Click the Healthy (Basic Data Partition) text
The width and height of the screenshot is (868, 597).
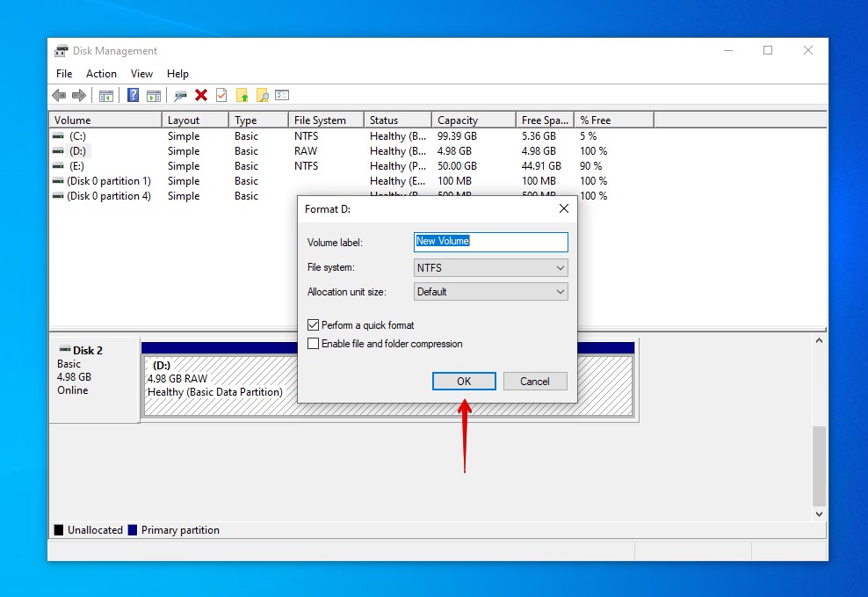(x=214, y=392)
